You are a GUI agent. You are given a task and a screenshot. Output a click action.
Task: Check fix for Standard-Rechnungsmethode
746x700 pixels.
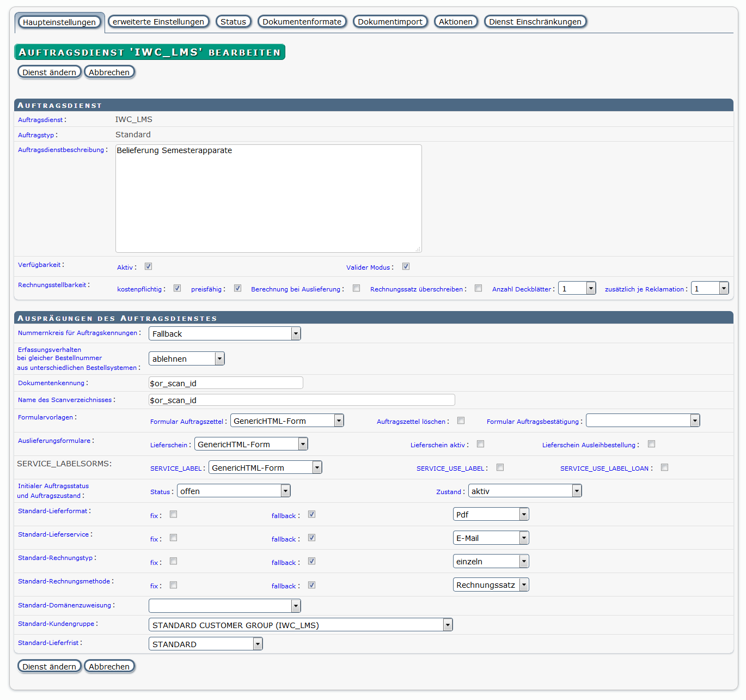pos(173,585)
